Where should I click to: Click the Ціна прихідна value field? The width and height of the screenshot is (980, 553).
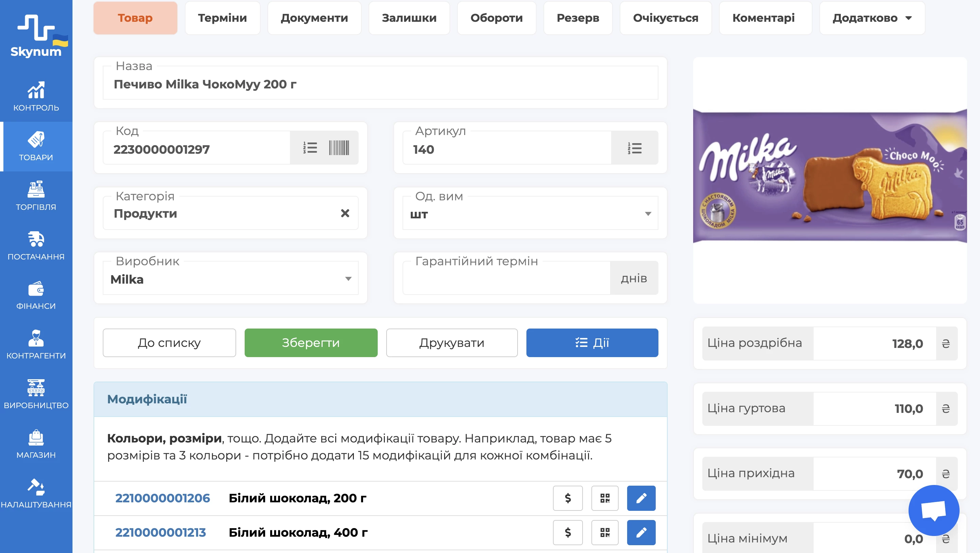[x=874, y=474]
